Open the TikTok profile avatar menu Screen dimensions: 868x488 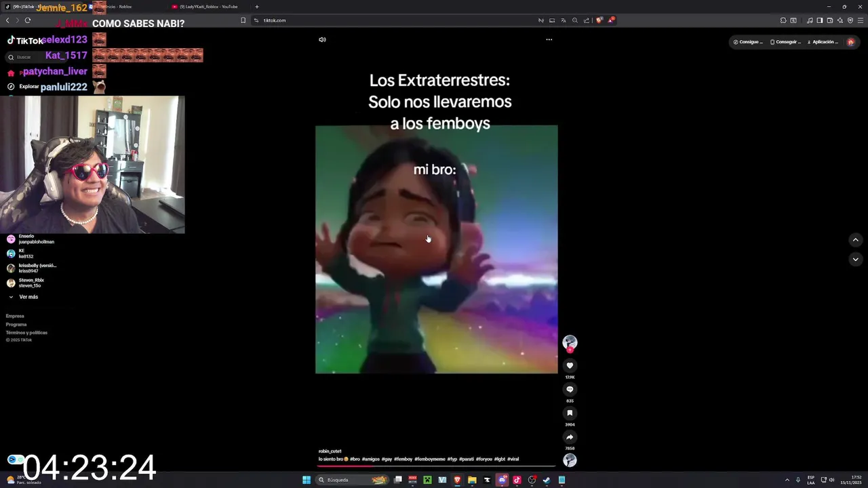(851, 42)
